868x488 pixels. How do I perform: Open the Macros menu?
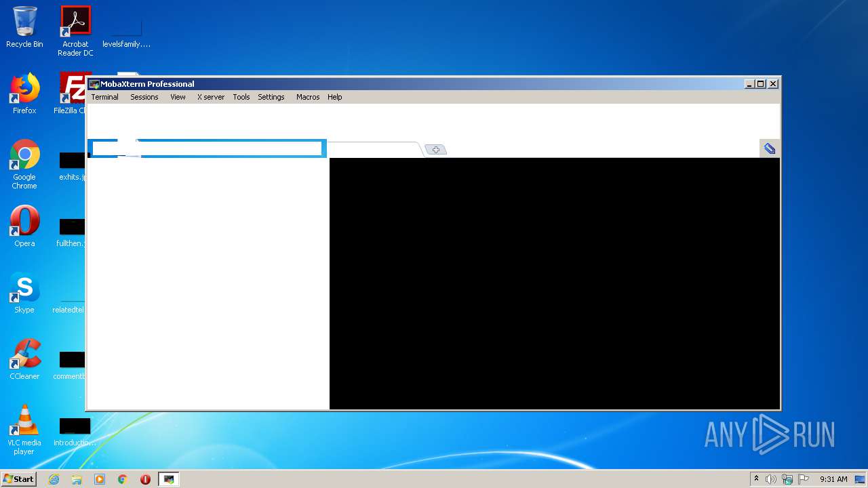pyautogui.click(x=307, y=97)
